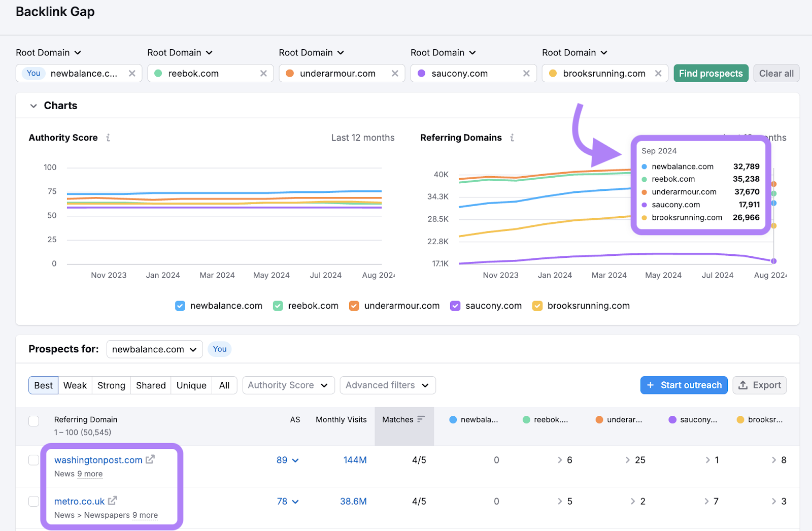Screen dimensions: 812x531
Task: Check the washingtonpost.com row checkbox
Action: pos(34,460)
